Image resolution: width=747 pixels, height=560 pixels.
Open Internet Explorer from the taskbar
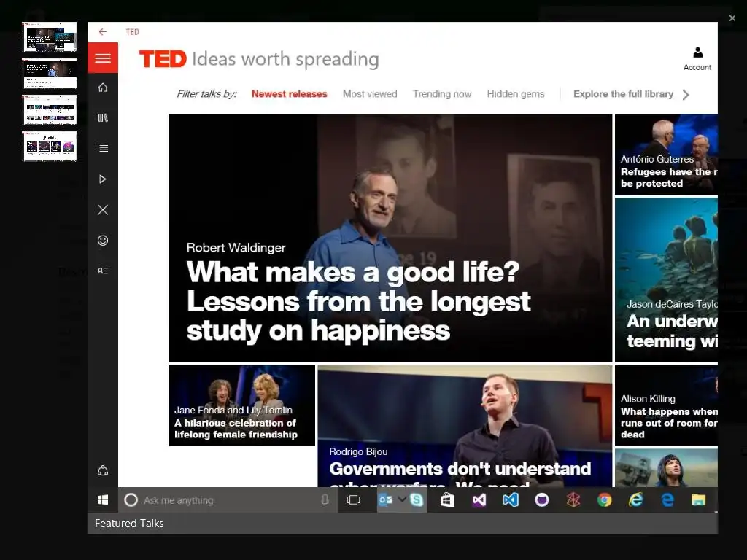pos(635,500)
